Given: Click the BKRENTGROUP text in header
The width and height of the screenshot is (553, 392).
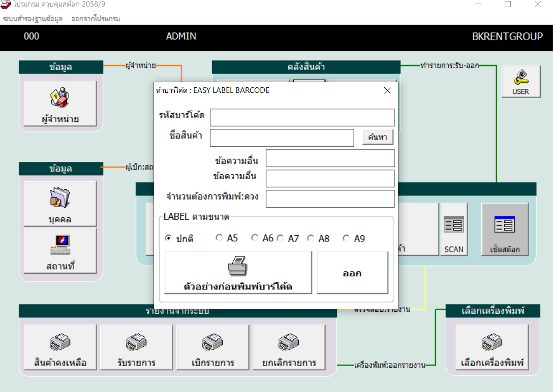Looking at the screenshot, I should pyautogui.click(x=507, y=36).
